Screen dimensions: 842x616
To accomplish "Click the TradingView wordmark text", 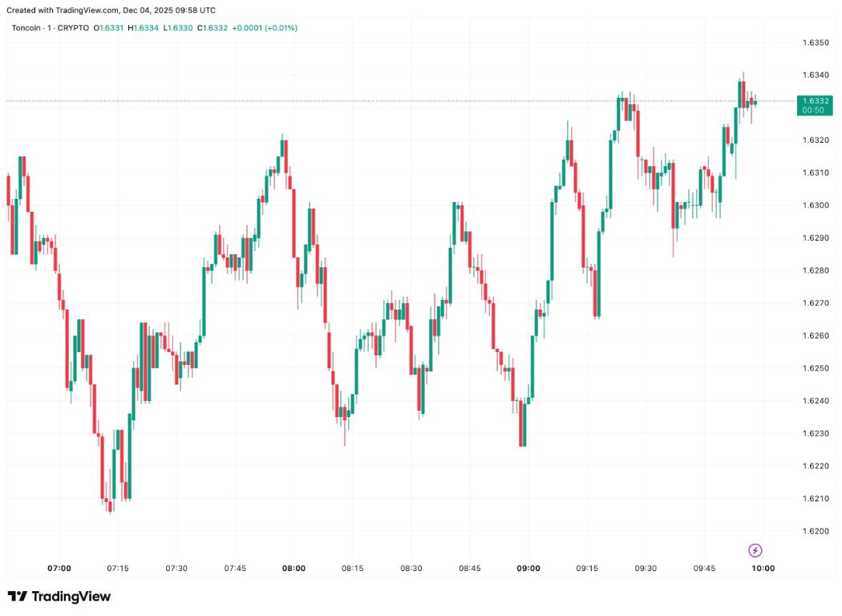I will point(71,596).
